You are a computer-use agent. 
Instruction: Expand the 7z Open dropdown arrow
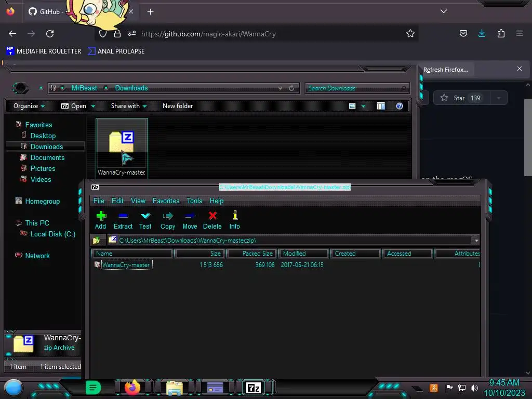point(94,106)
